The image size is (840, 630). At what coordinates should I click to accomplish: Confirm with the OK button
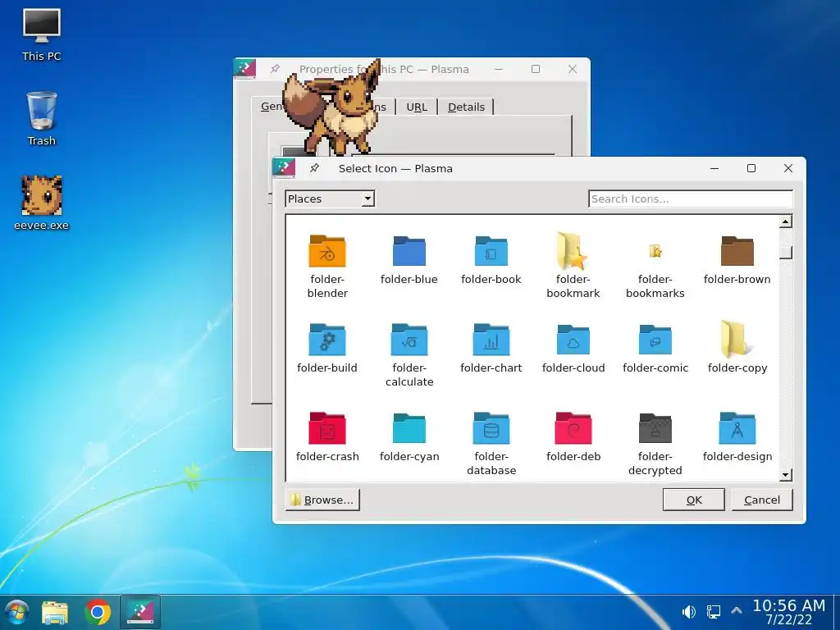694,500
